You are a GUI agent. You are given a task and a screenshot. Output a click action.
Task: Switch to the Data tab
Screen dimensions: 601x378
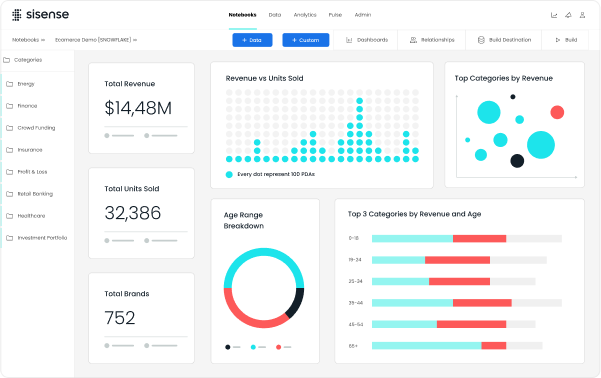click(275, 15)
